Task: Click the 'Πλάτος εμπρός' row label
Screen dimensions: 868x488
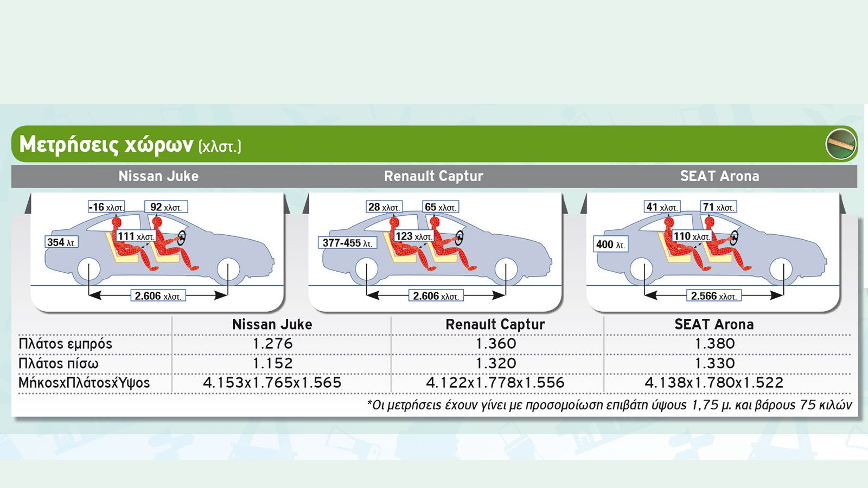Action: [65, 344]
